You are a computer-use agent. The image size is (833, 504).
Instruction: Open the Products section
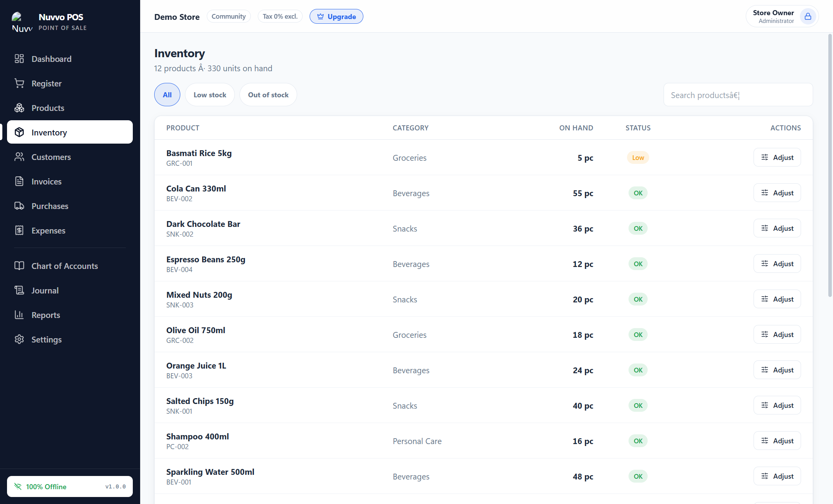70,108
